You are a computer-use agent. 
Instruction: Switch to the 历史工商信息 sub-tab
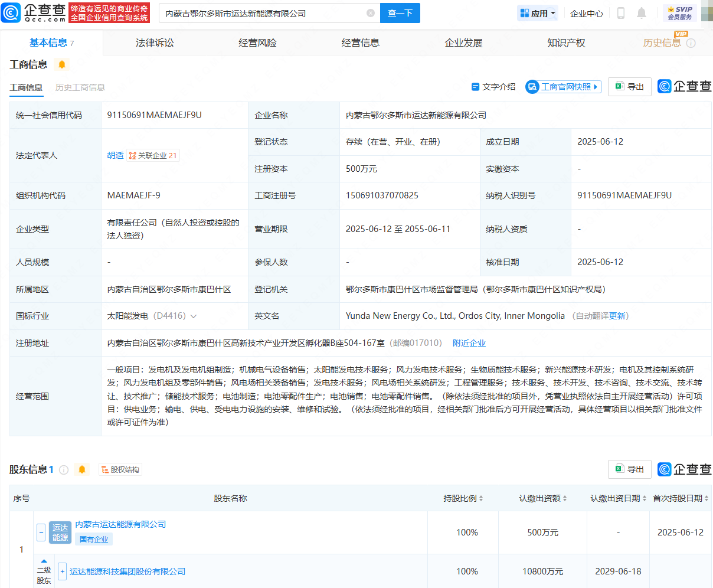pos(80,87)
